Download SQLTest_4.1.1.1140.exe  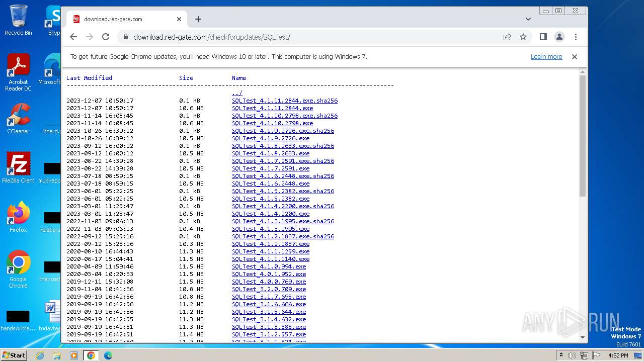271,259
